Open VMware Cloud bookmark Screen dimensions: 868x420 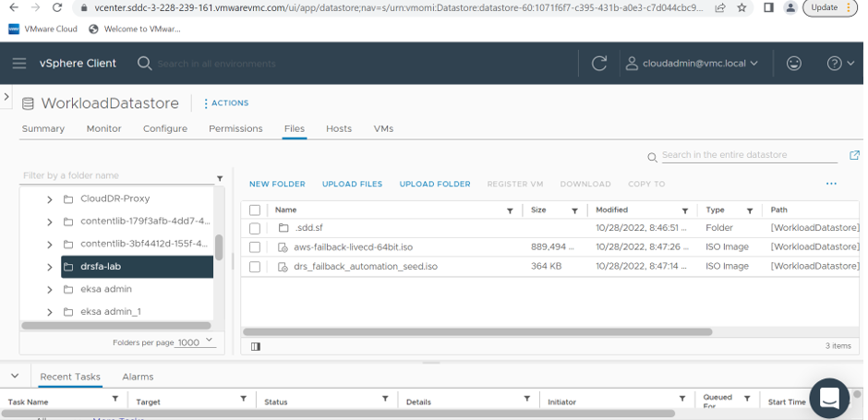pyautogui.click(x=43, y=29)
